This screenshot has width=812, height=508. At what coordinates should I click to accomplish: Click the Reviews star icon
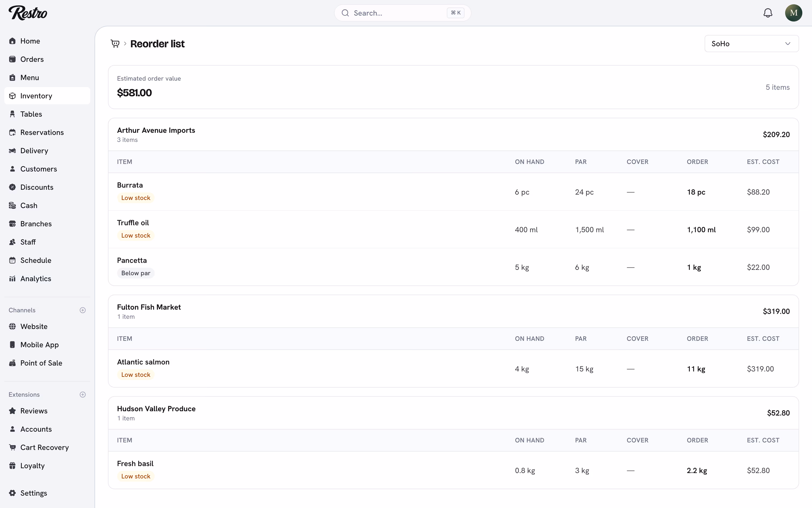[12, 411]
